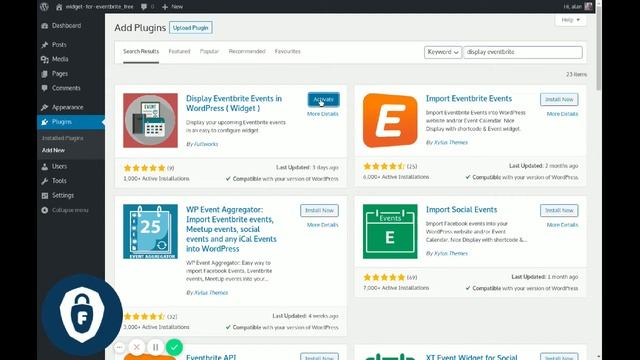
Task: Open Import Social Events title link
Action: [461, 209]
